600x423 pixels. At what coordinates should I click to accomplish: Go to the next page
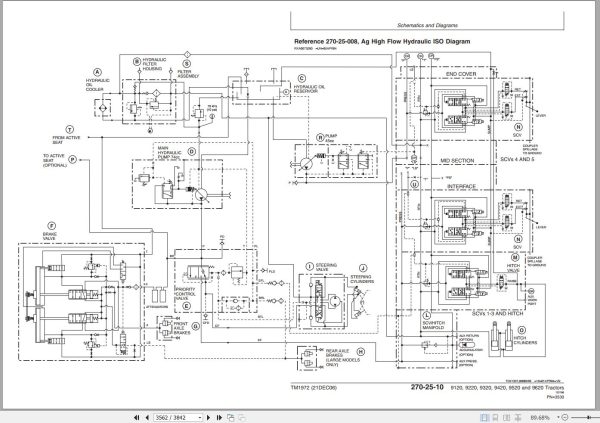(209, 417)
